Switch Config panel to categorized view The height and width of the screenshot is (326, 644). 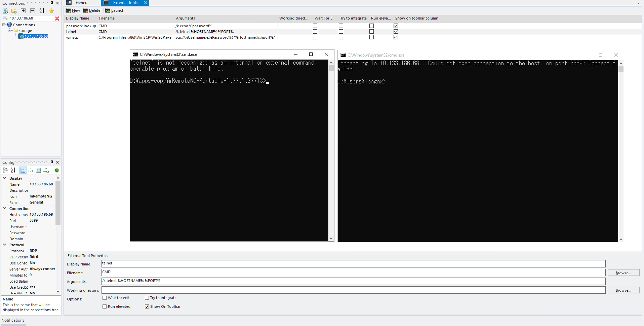[5, 171]
